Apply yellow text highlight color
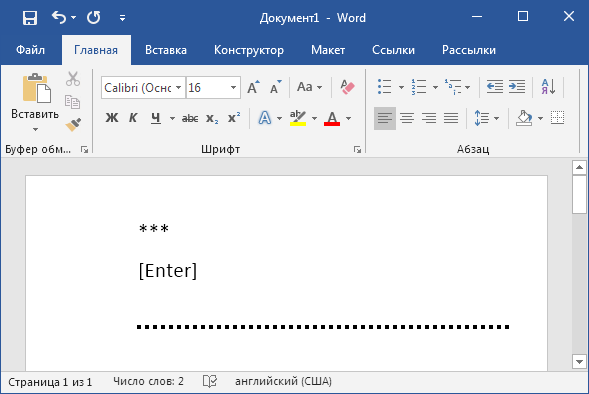 coord(298,118)
